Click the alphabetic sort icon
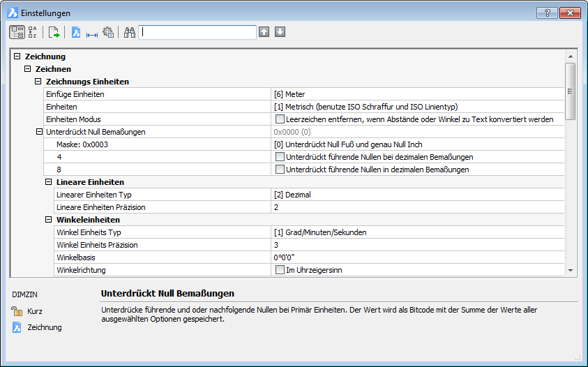 (x=33, y=32)
